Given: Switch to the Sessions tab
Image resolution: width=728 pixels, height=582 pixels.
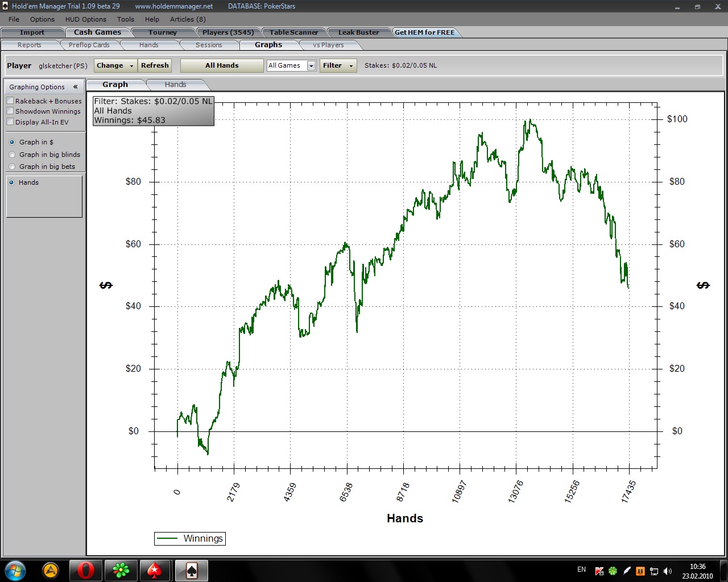Looking at the screenshot, I should [x=209, y=45].
